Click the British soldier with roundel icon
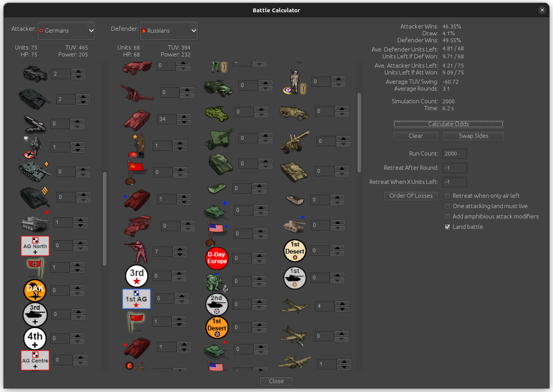Screen dimensions: 553x392 pos(295,82)
